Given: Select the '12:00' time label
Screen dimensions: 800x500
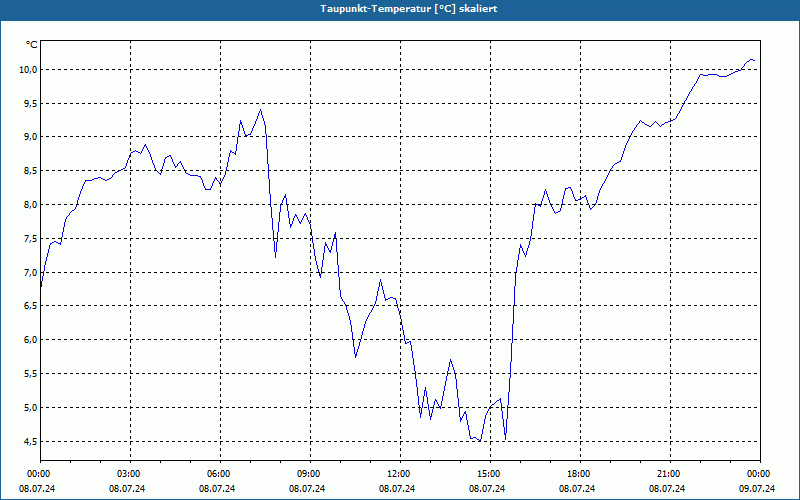Looking at the screenshot, I should click(x=397, y=474).
